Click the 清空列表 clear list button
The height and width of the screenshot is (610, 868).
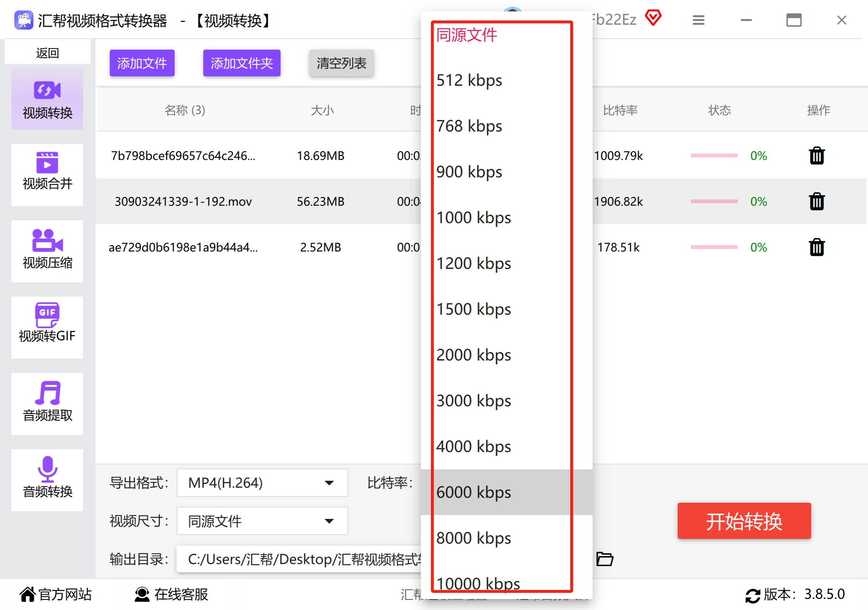click(341, 63)
